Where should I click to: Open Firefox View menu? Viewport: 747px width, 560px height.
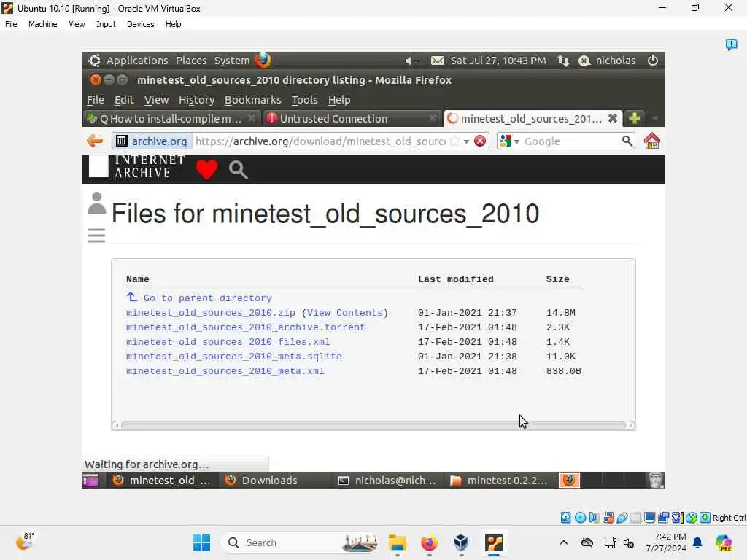click(156, 100)
